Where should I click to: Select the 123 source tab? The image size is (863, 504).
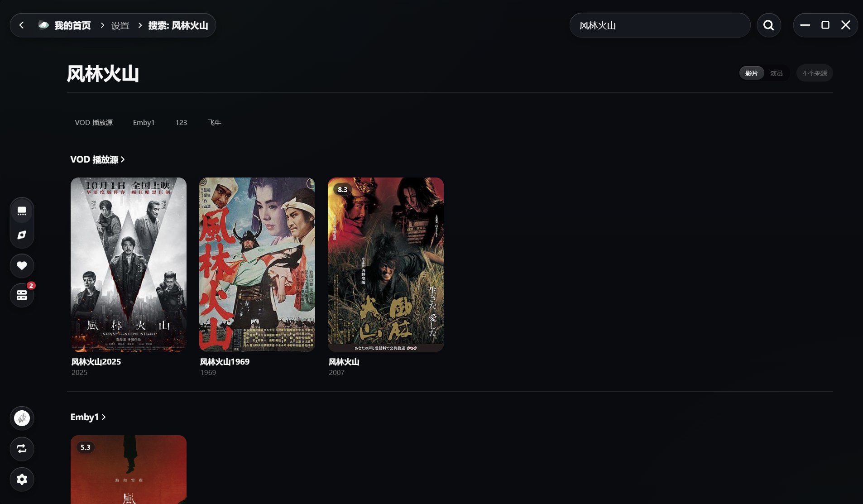point(181,122)
